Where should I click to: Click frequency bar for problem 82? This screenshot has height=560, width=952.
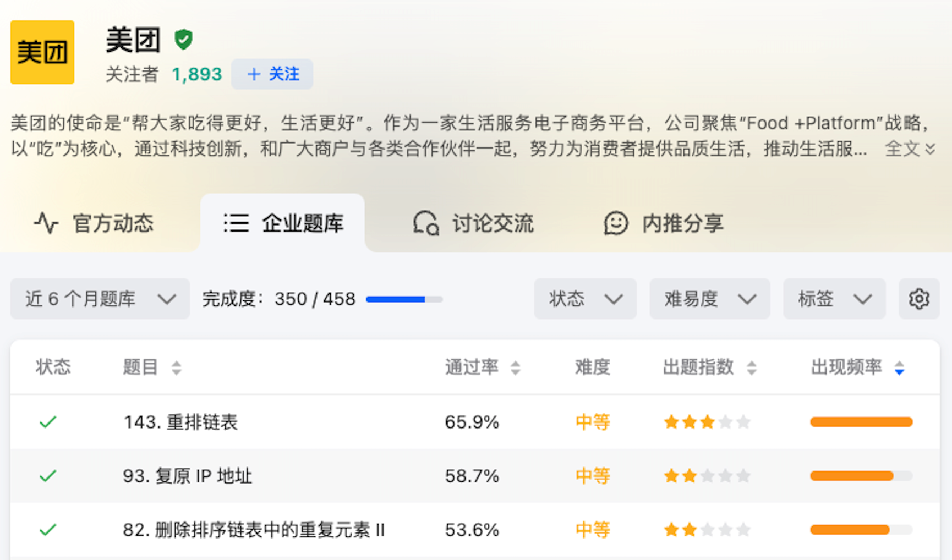pyautogui.click(x=861, y=530)
